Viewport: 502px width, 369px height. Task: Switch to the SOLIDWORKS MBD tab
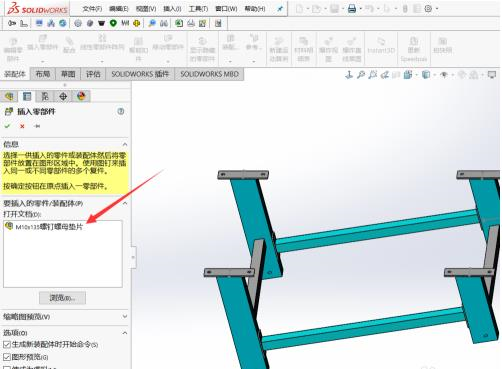tap(209, 74)
